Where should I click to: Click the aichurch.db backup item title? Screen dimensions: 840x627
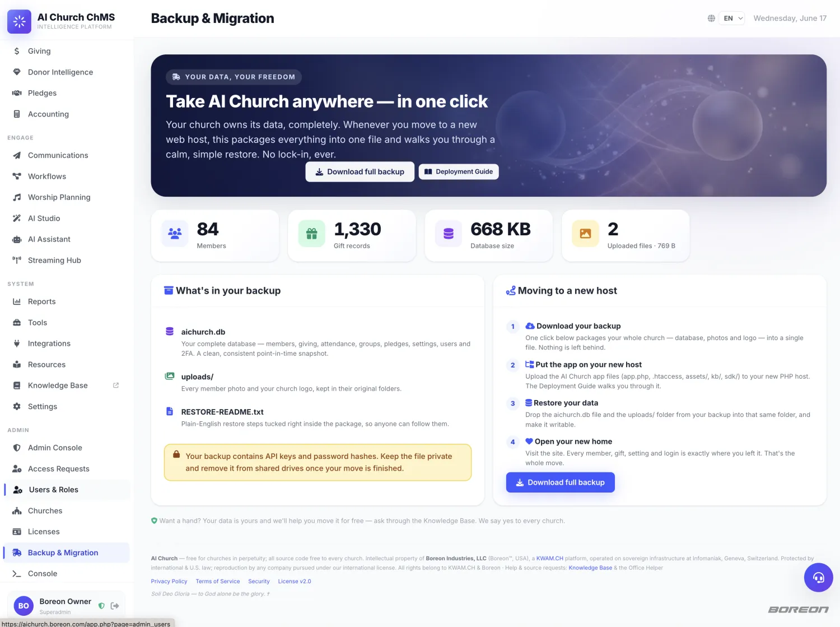click(x=203, y=332)
